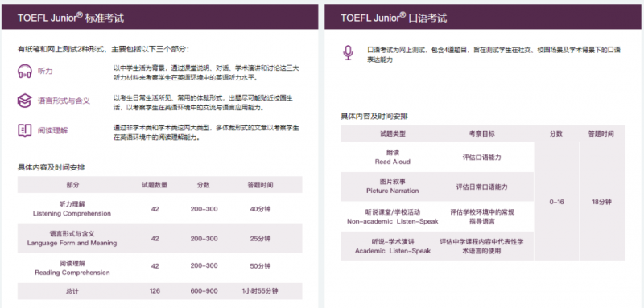The image size is (644, 308).
Task: Click the 试题数量 column header
Action: click(x=155, y=185)
